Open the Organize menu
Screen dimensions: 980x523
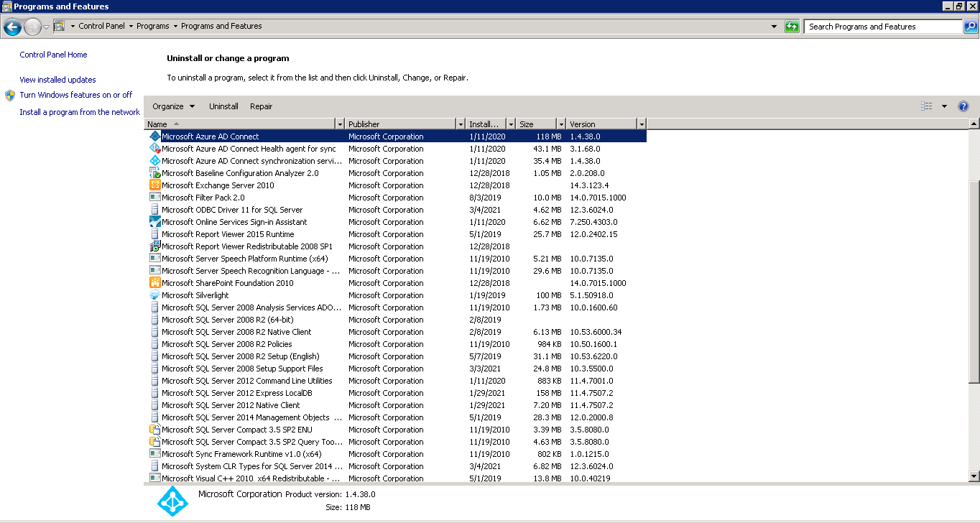[174, 106]
